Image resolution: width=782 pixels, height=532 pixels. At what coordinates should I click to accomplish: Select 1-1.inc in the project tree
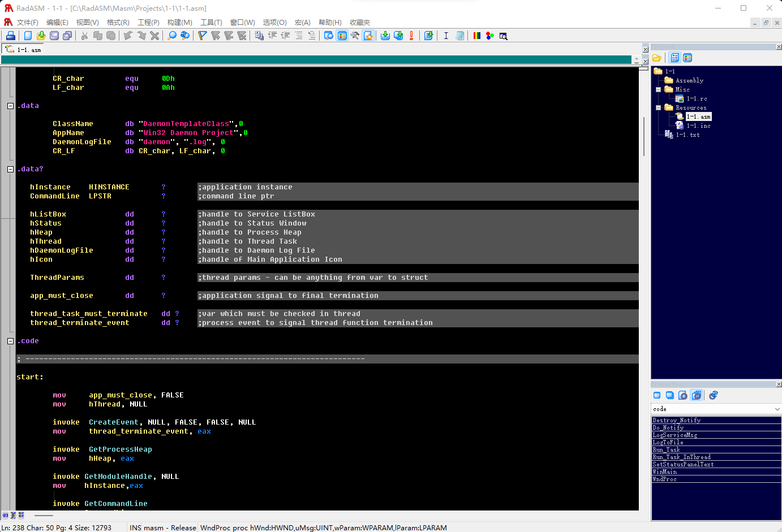699,126
